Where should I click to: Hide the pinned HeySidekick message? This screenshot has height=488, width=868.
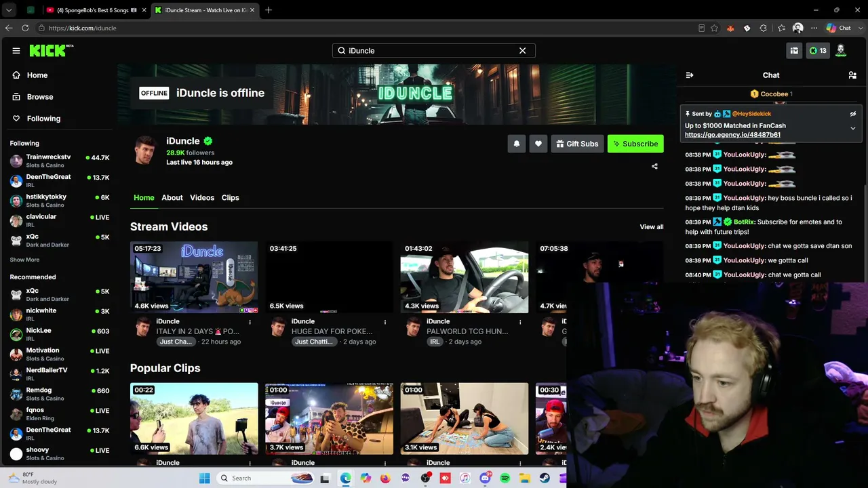click(x=853, y=114)
